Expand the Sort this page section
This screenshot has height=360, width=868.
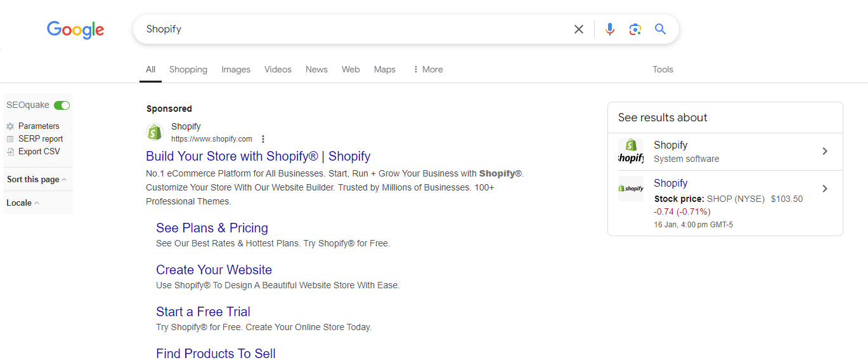(37, 180)
